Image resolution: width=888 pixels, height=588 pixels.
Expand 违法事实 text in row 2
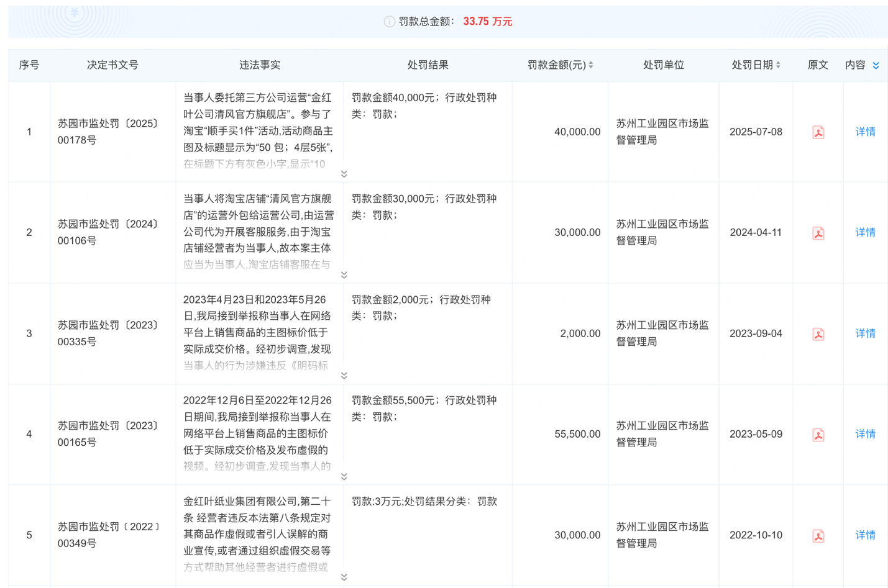tap(344, 275)
